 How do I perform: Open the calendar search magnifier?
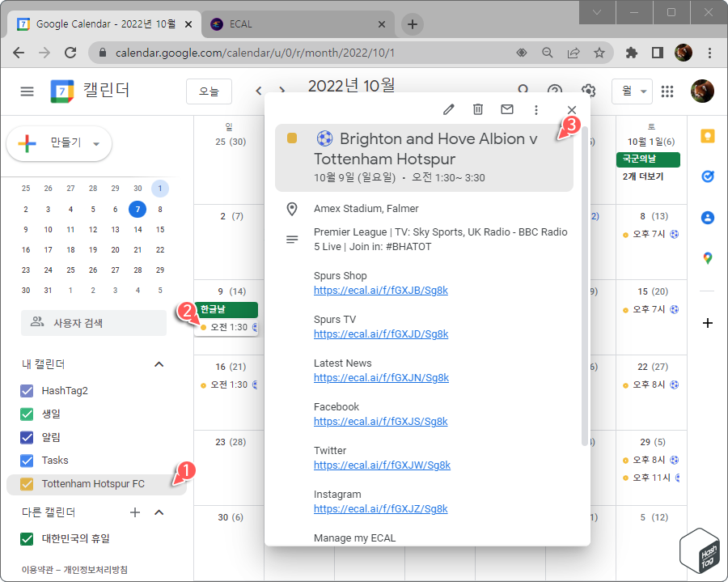click(523, 91)
